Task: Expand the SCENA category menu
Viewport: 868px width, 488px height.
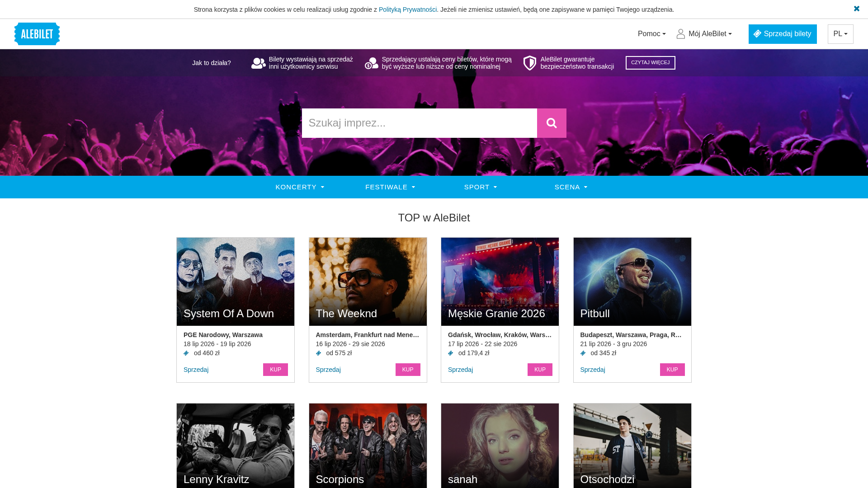Action: coord(571,187)
